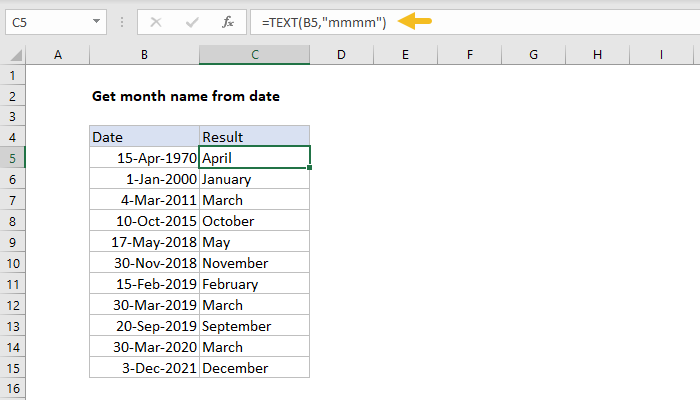
Task: Select cell with date 3-Dec-2021
Action: click(144, 368)
